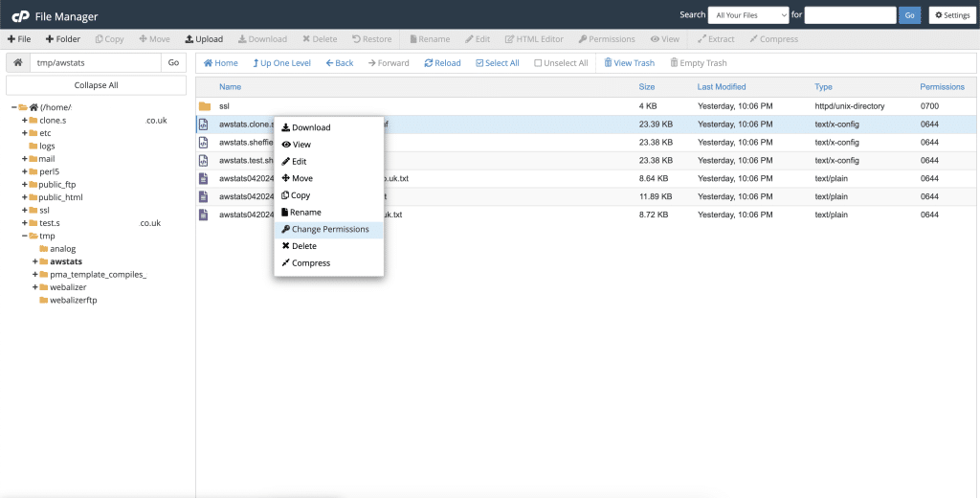Expand the public_html folder in tree
This screenshot has width=980, height=498.
(x=24, y=197)
